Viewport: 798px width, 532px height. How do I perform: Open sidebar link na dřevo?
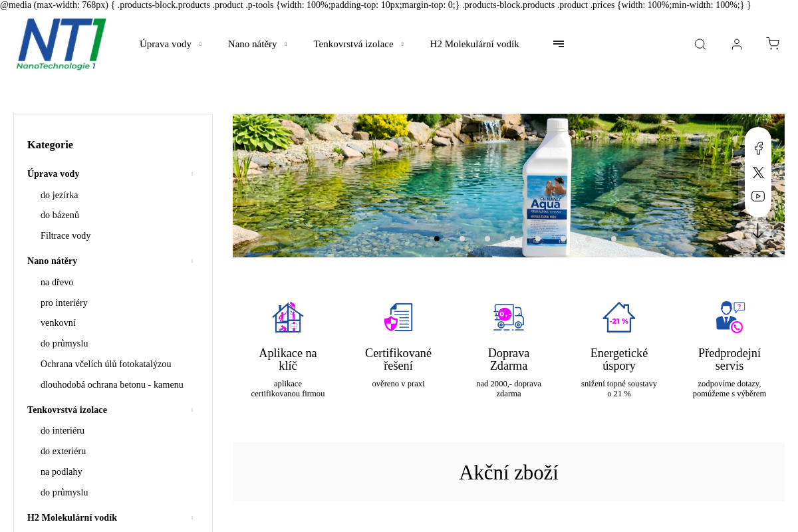tap(57, 282)
